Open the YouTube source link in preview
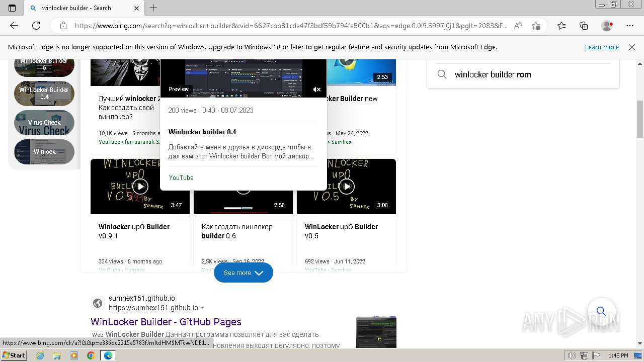The height and width of the screenshot is (362, 644). [x=181, y=177]
